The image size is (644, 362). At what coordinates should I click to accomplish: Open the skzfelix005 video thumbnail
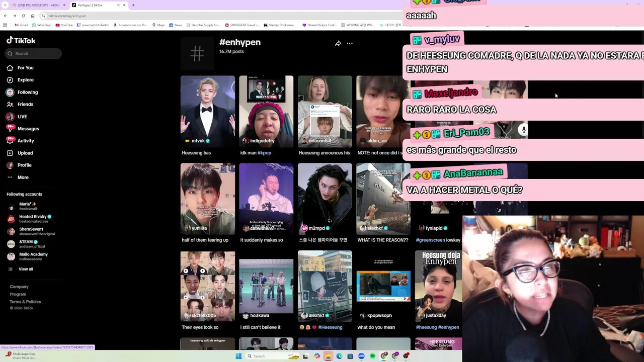point(208,286)
